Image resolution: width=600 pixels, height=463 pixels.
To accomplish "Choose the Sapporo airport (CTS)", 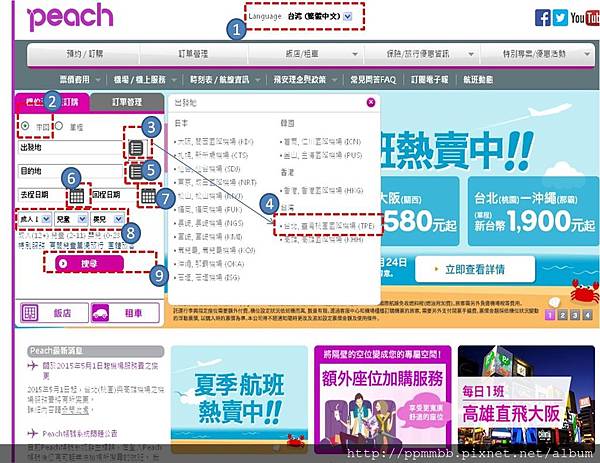I will pyautogui.click(x=211, y=155).
